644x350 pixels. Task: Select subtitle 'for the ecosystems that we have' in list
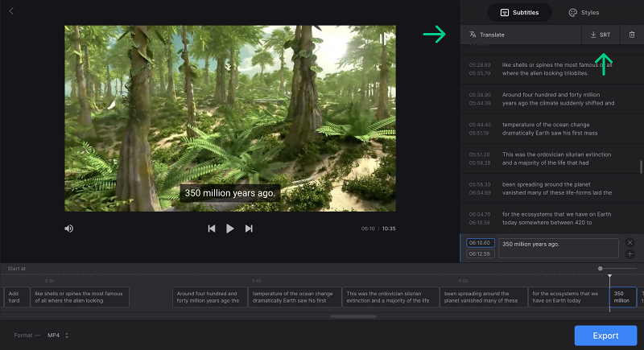tap(551, 218)
